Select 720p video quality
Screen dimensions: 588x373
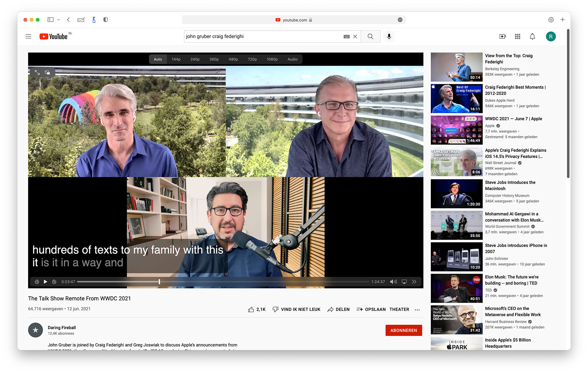click(x=252, y=59)
